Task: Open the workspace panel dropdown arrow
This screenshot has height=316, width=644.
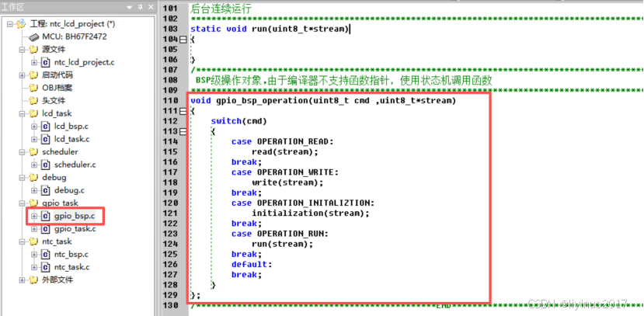Action: [131, 7]
